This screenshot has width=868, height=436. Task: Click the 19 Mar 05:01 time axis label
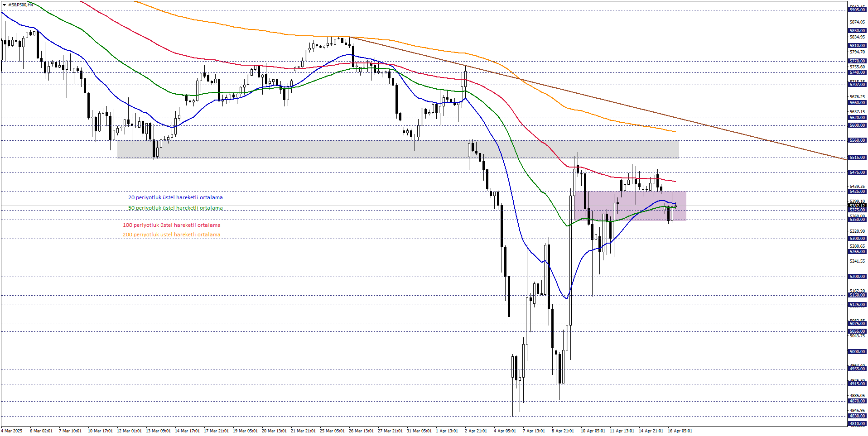point(245,431)
